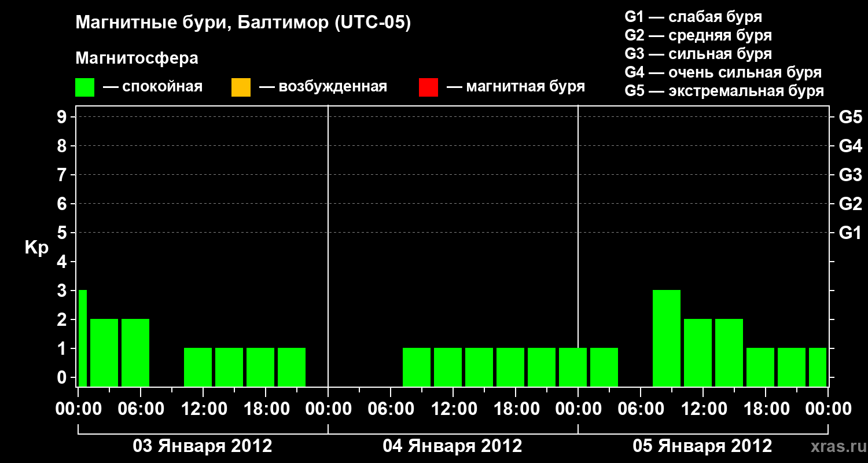Click the 00:00 label between 03 and 04 Января
This screenshot has height=463, width=868.
[x=328, y=409]
